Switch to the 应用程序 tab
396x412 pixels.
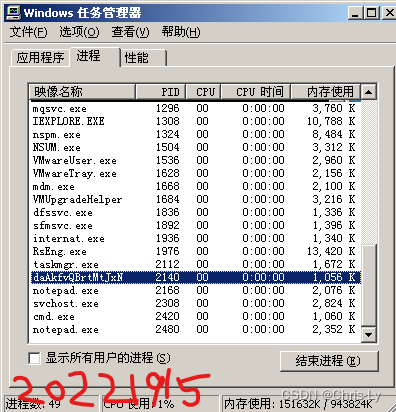[40, 58]
